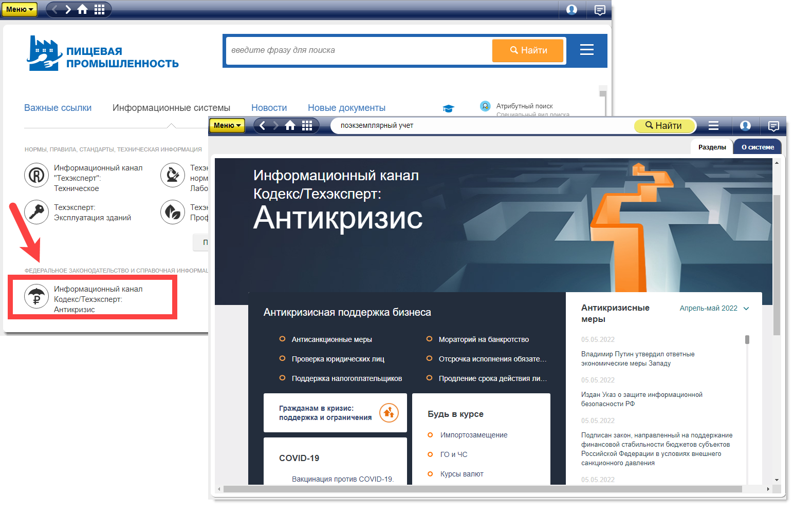Click the orange Найти search button
812x516 pixels.
[528, 50]
